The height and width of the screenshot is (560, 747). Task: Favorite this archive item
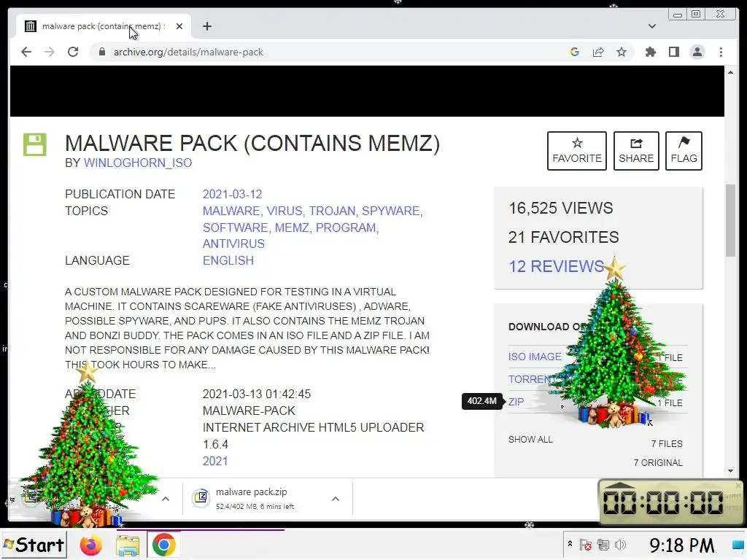[576, 151]
